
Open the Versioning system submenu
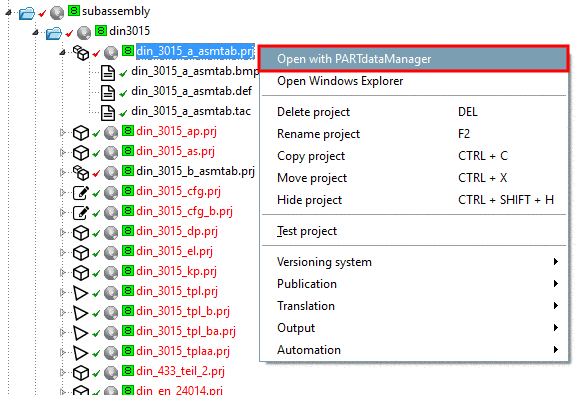click(414, 262)
